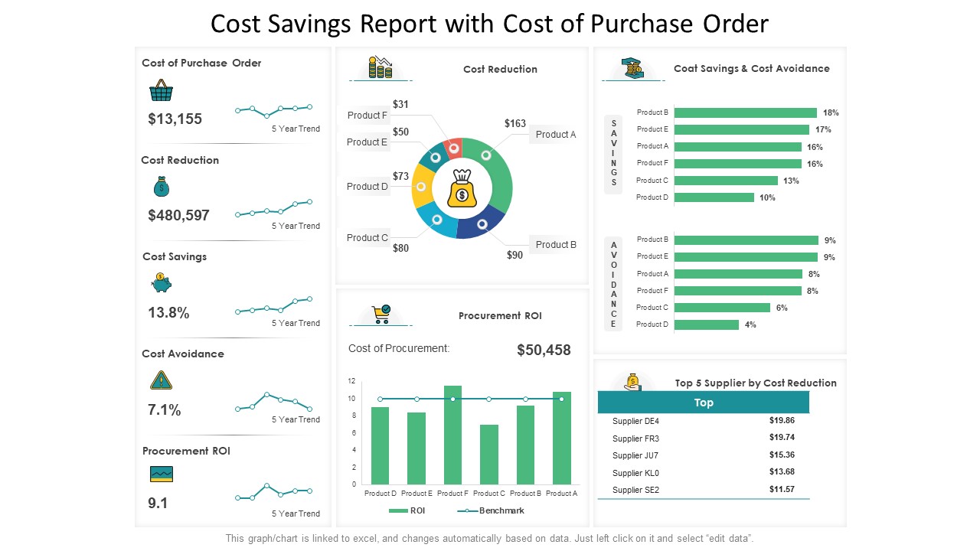Click the shopping cart icon beside Procurement ROI title
980x551 pixels.
tap(381, 314)
